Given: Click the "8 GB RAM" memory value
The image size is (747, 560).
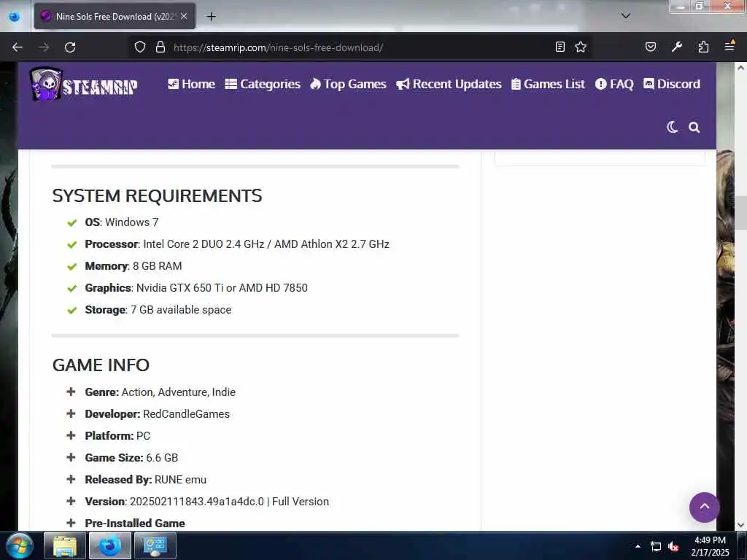Looking at the screenshot, I should [x=158, y=265].
